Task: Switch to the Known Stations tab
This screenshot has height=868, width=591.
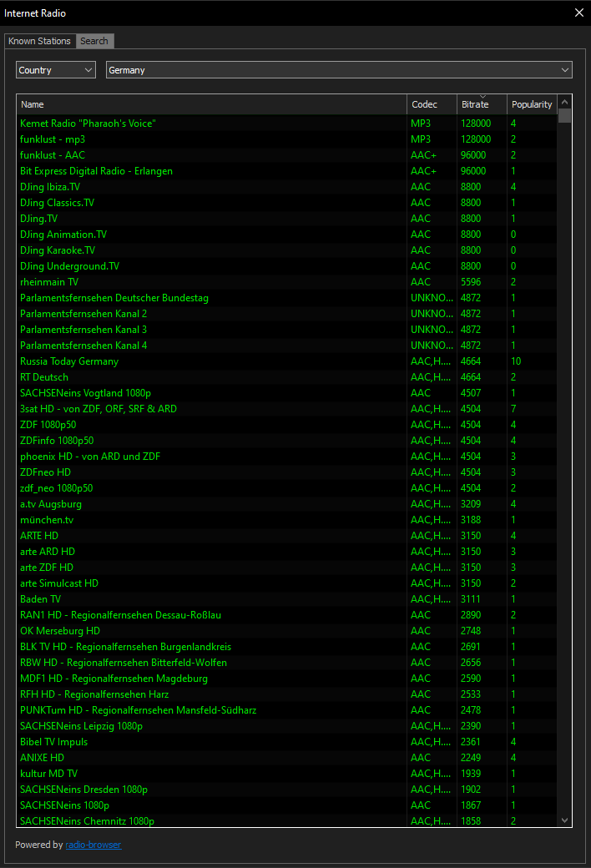Action: tap(39, 41)
